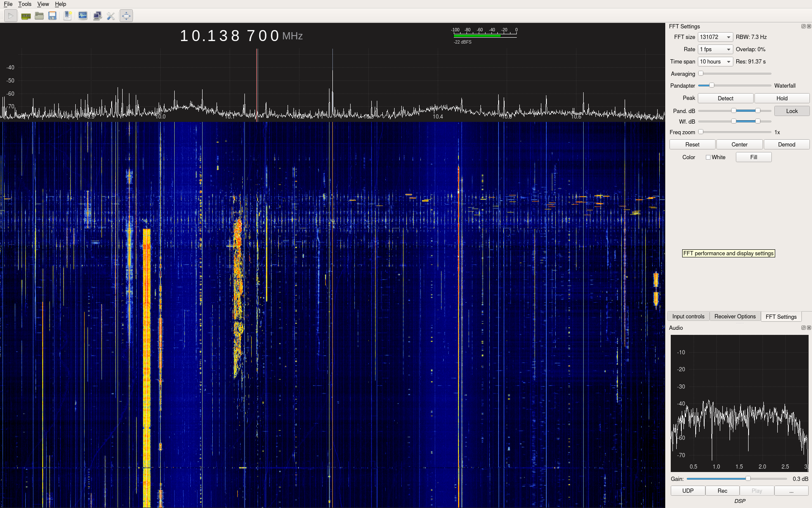This screenshot has height=508, width=812.
Task: Toggle full screen mode arrows icon
Action: tap(126, 16)
